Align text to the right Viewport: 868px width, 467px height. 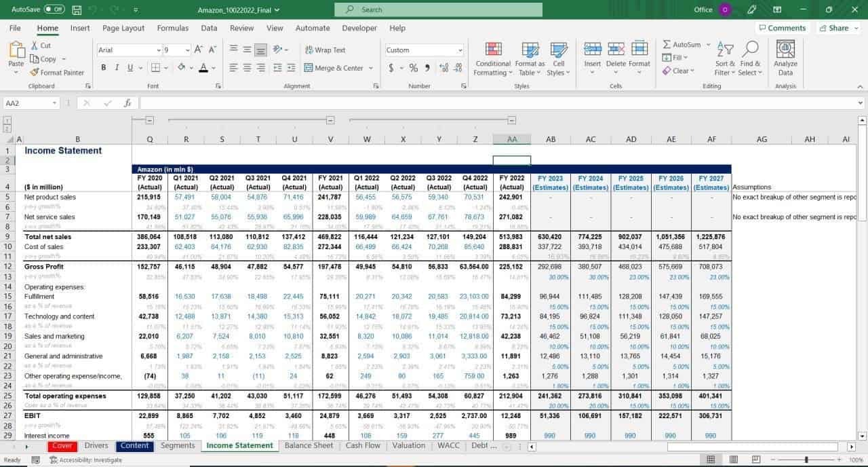261,68
